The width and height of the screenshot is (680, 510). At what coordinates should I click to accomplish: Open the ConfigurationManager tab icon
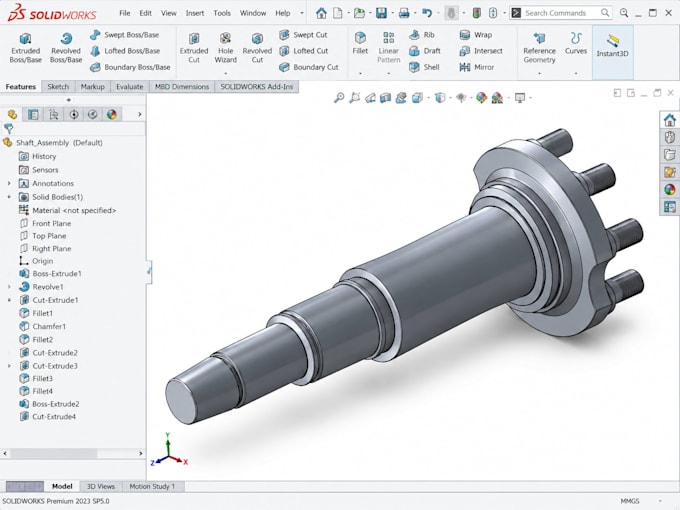53,114
